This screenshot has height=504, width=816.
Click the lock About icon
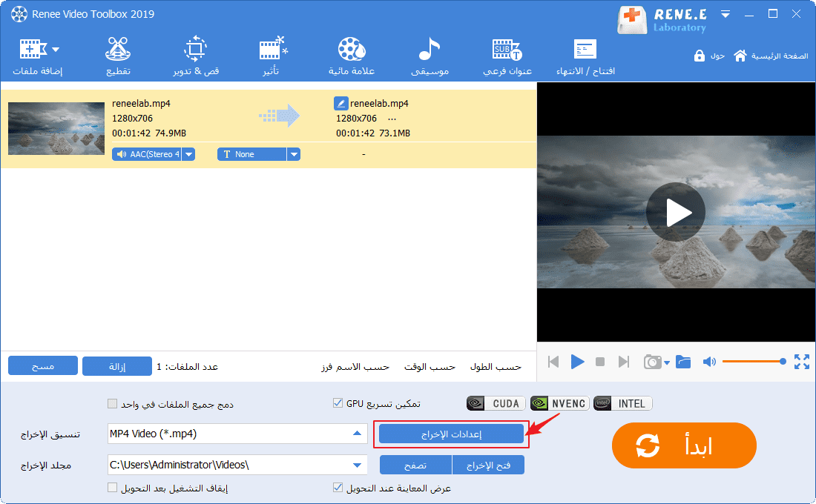[x=699, y=56]
